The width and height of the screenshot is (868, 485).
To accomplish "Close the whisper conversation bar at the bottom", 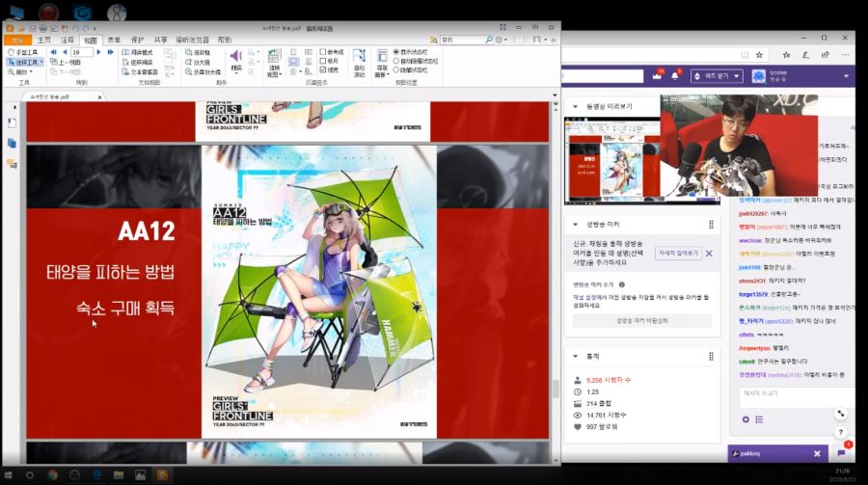I will click(x=817, y=453).
